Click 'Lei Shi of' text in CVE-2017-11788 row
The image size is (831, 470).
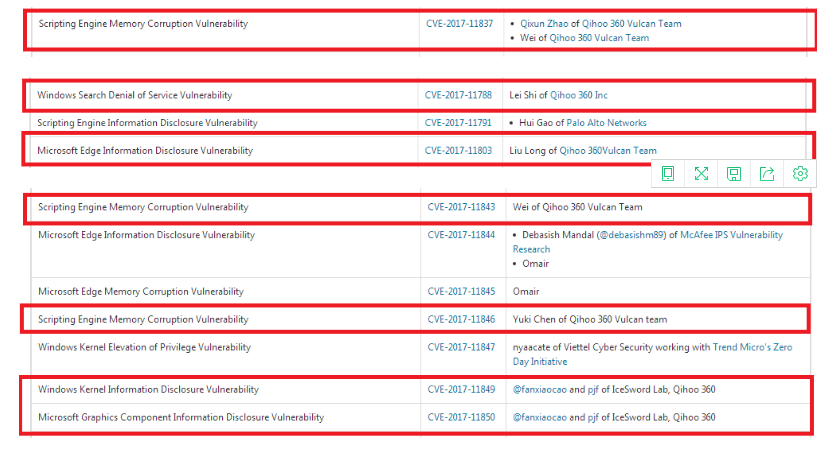(x=528, y=95)
